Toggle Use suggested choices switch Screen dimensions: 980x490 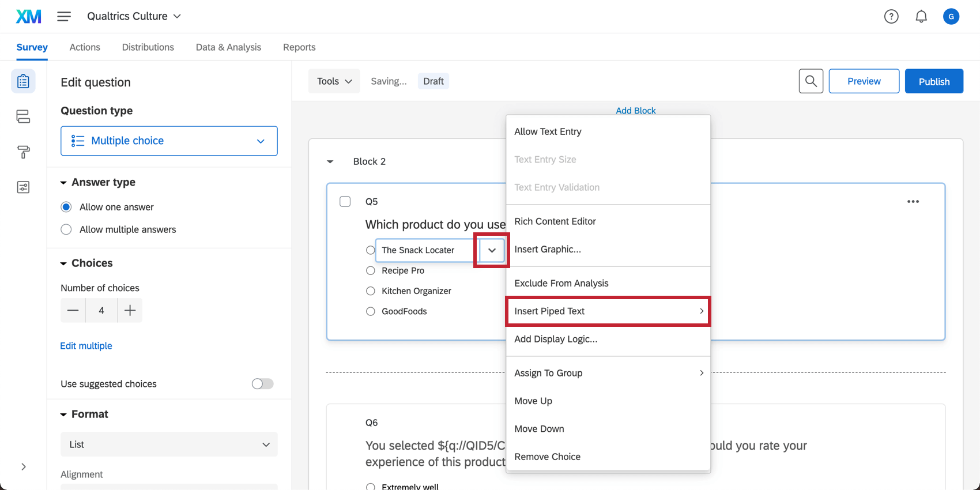tap(262, 384)
